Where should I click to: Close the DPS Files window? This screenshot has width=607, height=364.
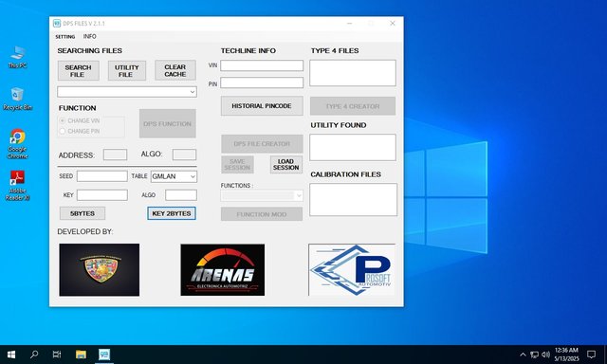tap(393, 23)
